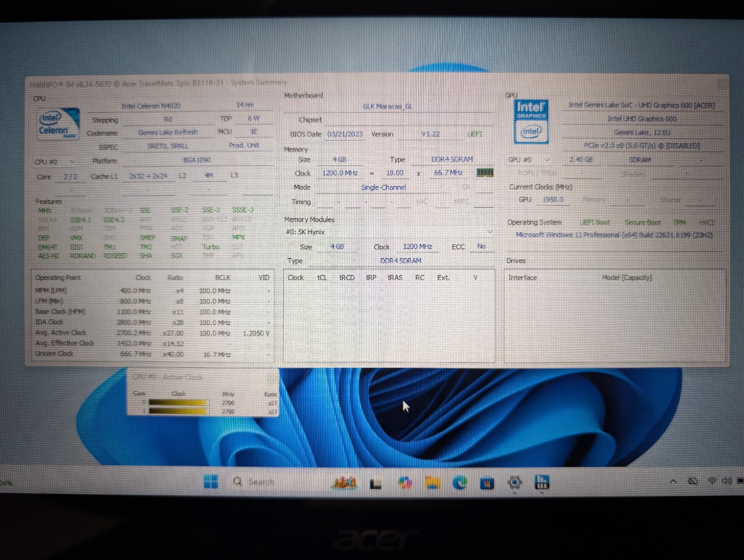Viewport: 744px width, 560px height.
Task: Select the Uncore Clock row
Action: click(153, 354)
